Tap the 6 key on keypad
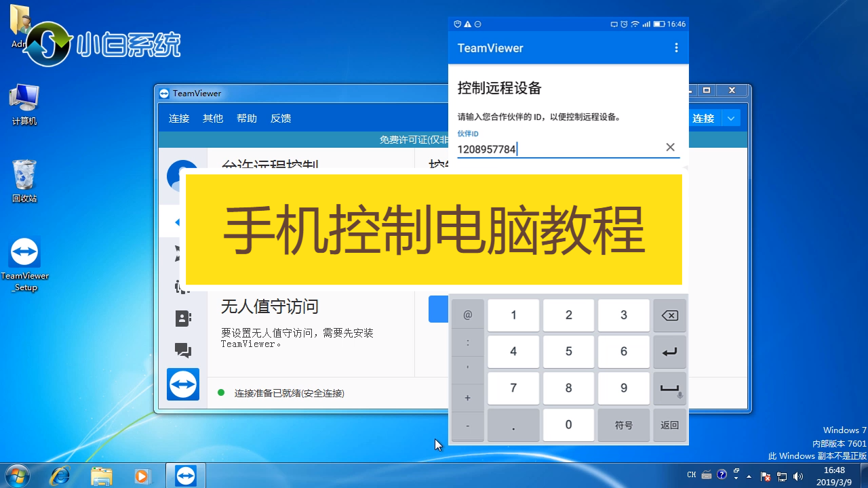The image size is (868, 488). coord(624,352)
